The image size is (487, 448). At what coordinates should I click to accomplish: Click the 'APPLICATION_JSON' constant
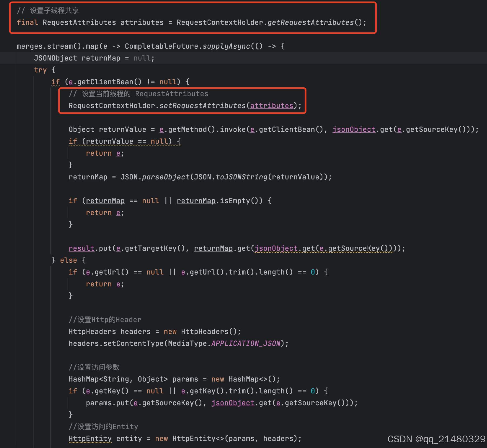(246, 343)
